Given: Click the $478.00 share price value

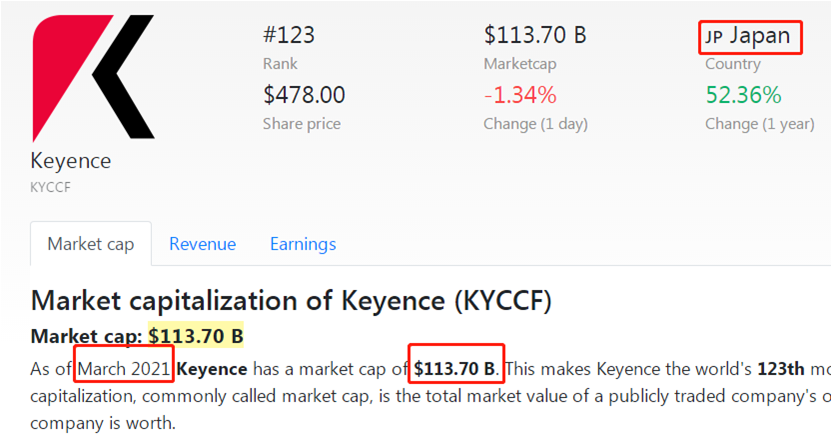Looking at the screenshot, I should point(304,95).
